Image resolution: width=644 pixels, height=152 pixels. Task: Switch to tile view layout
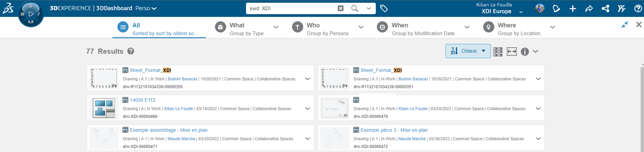(498, 51)
